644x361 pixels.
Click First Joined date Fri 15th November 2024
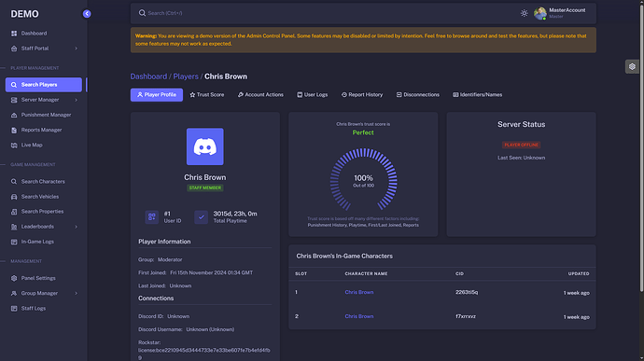pos(212,272)
